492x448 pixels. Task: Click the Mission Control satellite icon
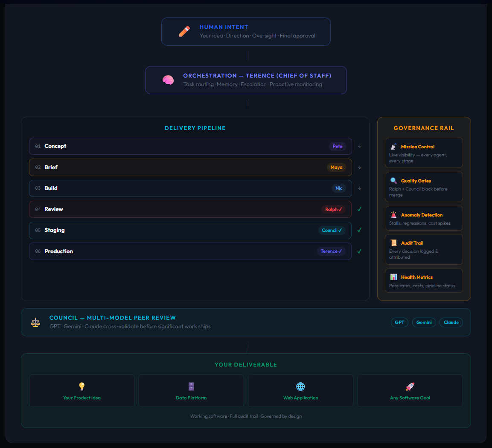pyautogui.click(x=393, y=147)
